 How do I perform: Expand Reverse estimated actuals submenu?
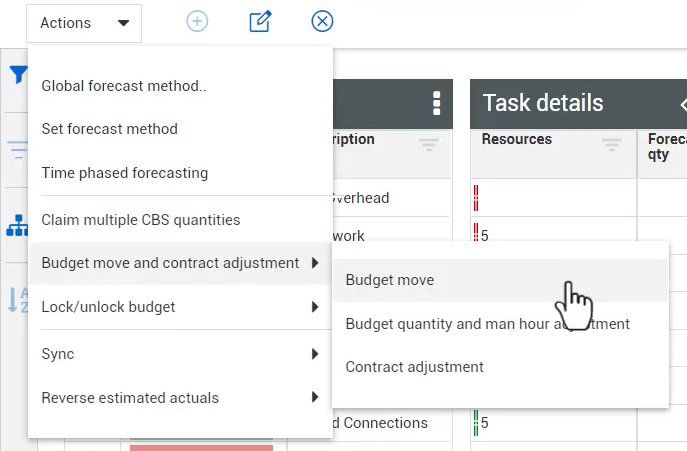point(180,398)
